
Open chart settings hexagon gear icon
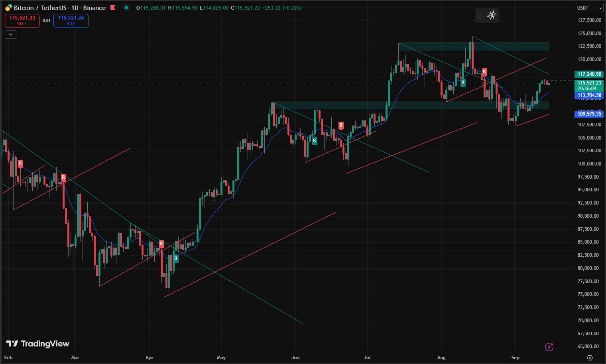coord(590,358)
